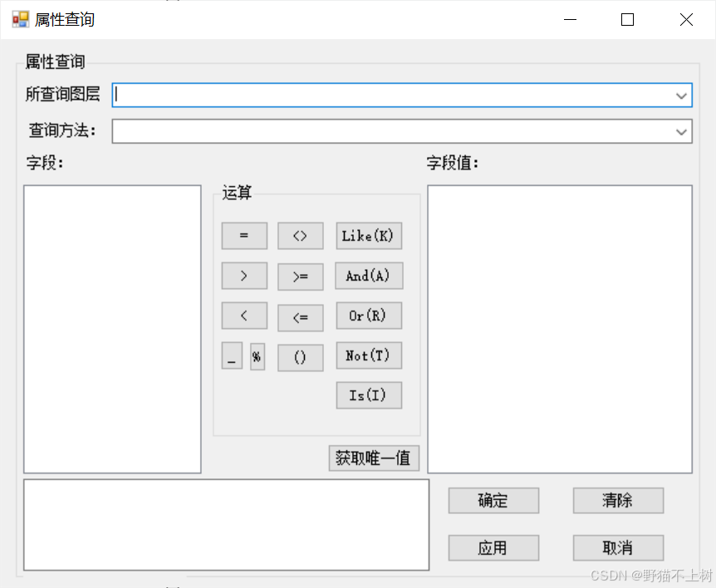Click the Or(R) operator button
The width and height of the screenshot is (716, 588).
tap(368, 316)
